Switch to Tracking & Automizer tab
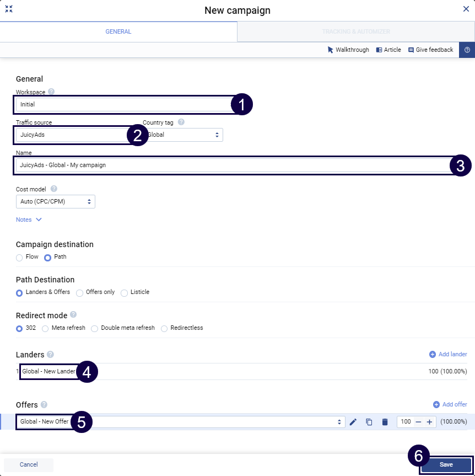 [356, 31]
